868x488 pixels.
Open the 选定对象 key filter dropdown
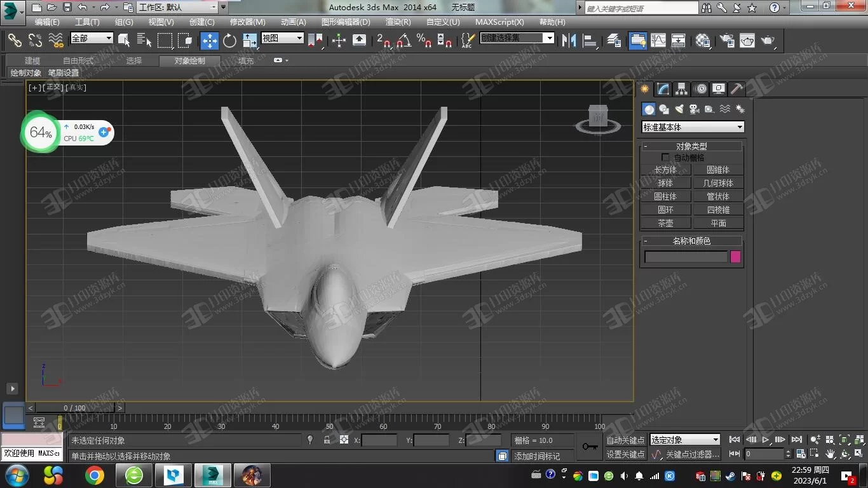pos(684,440)
